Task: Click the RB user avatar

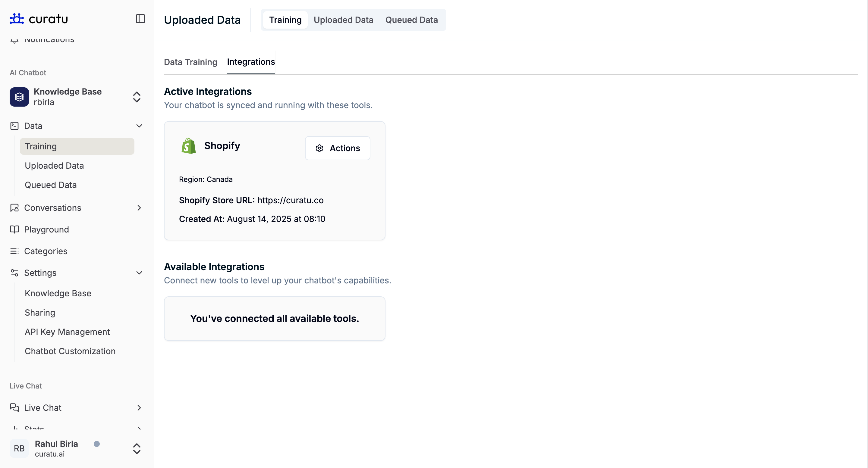Action: click(x=19, y=448)
